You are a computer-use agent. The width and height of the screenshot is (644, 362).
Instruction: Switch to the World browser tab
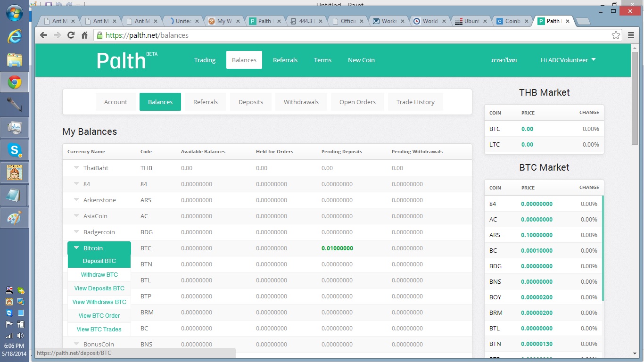click(430, 21)
